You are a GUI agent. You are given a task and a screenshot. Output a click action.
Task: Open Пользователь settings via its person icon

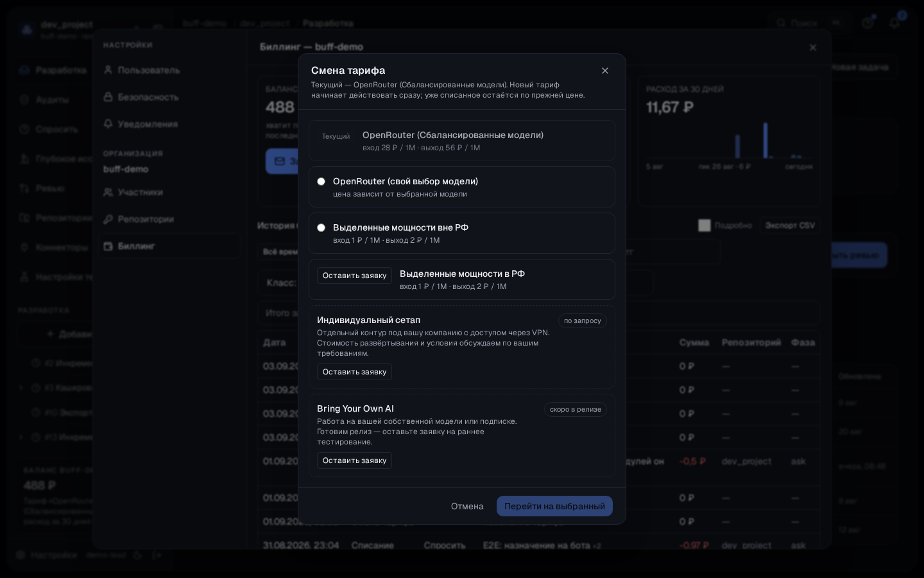[x=108, y=70]
